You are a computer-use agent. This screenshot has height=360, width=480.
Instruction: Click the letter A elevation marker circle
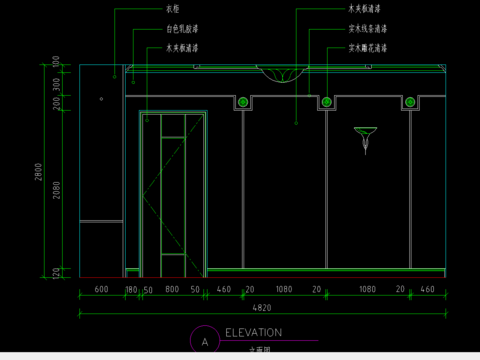point(205,339)
